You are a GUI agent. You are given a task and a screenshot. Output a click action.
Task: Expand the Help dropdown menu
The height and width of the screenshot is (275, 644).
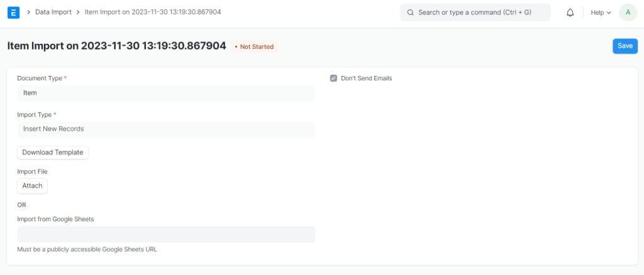tap(601, 13)
